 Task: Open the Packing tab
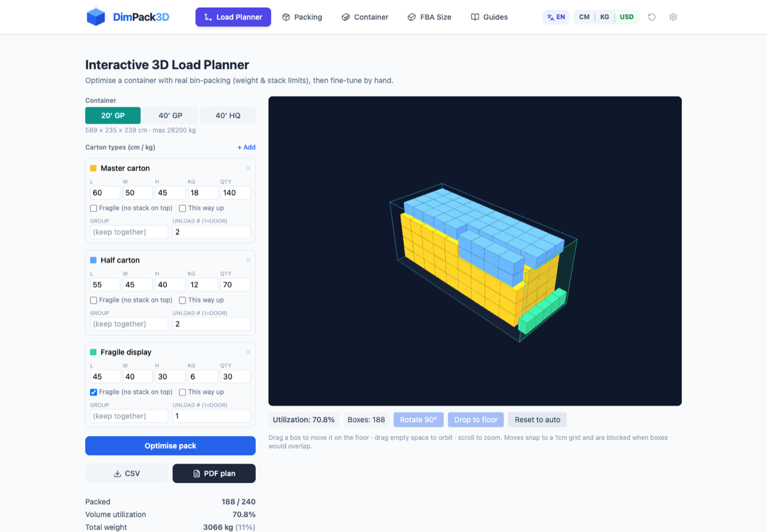[302, 17]
